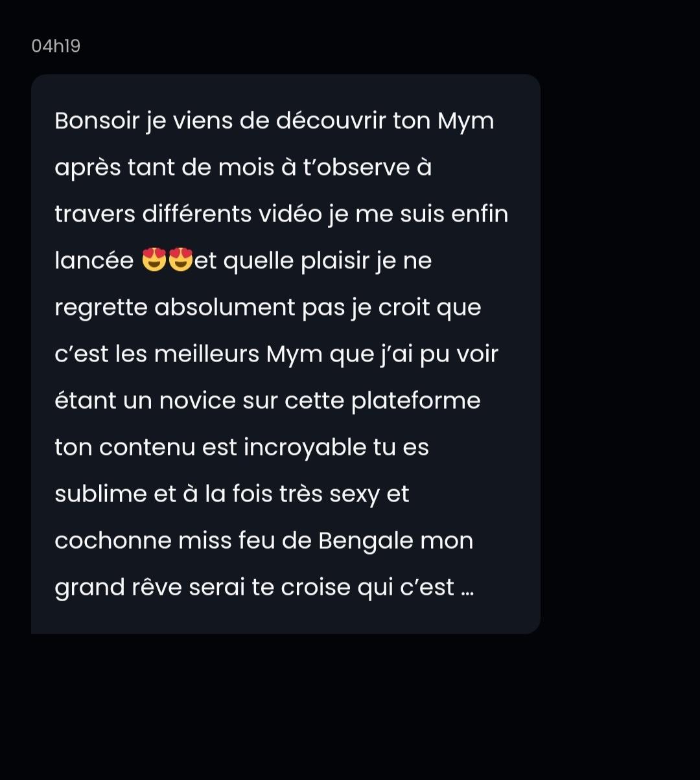Click the second heart-eyes emoji

(x=181, y=260)
